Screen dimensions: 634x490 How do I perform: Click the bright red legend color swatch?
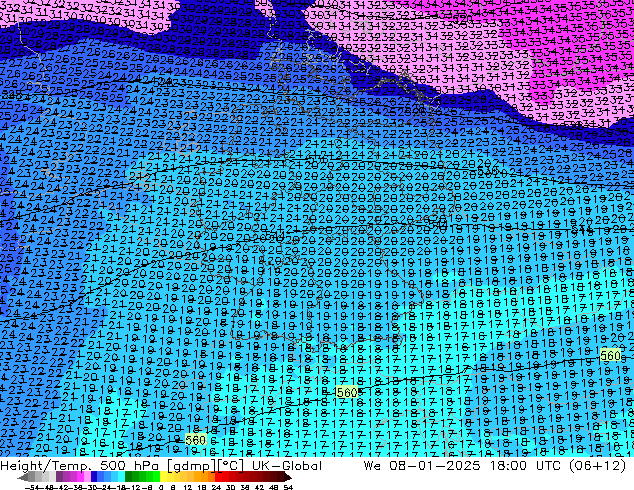218,477
